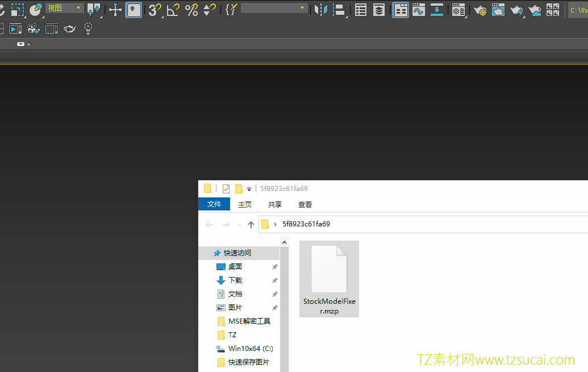Enable Angle Snap toggle
Screen dimensions: 588x372
point(173,10)
